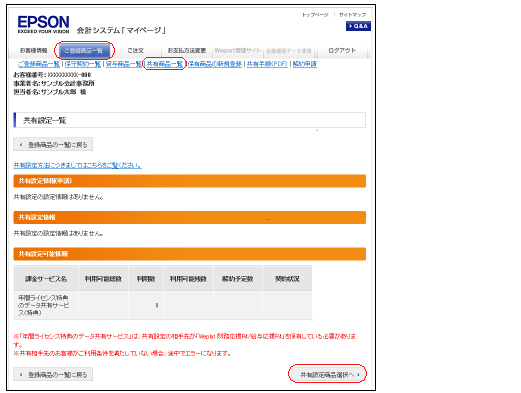This screenshot has width=521, height=393.
Task: Open the Q&A button
Action: 358,26
